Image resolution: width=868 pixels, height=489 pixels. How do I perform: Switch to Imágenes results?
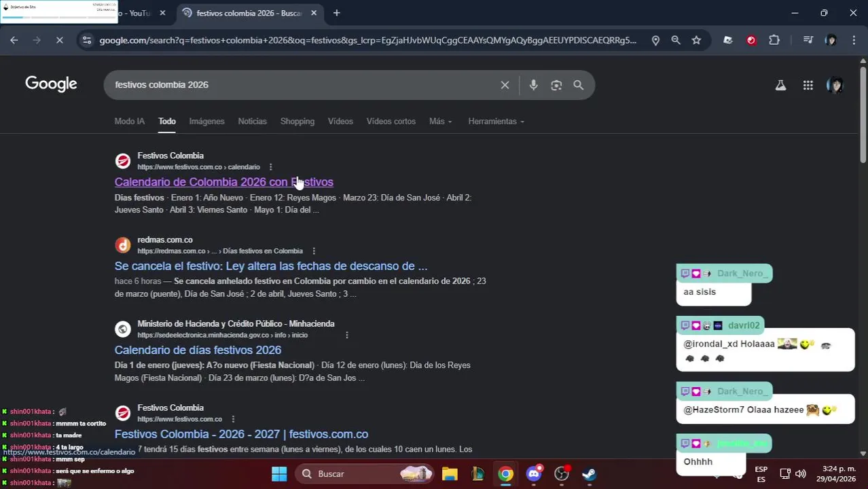pos(206,121)
